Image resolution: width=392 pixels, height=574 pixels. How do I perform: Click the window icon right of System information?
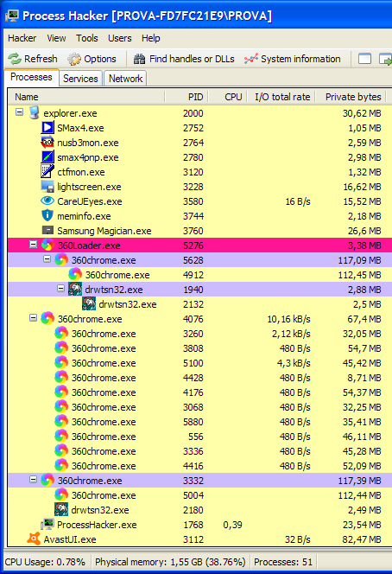point(364,59)
